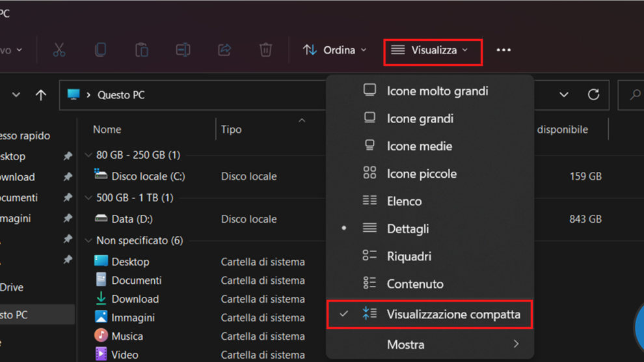Image resolution: width=644 pixels, height=362 pixels.
Task: Select the Dettagli view option
Action: tap(407, 229)
